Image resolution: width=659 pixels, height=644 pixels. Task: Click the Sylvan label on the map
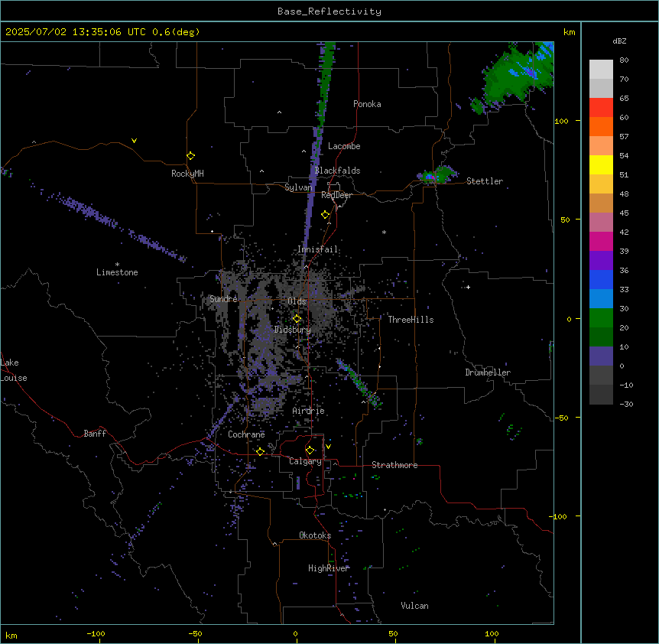(298, 187)
